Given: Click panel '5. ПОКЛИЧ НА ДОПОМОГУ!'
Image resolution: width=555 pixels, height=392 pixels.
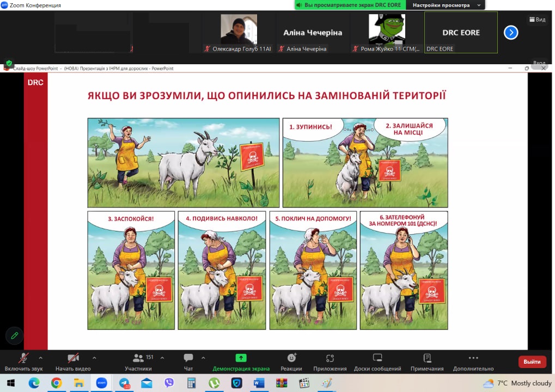Looking at the screenshot, I should point(313,270).
